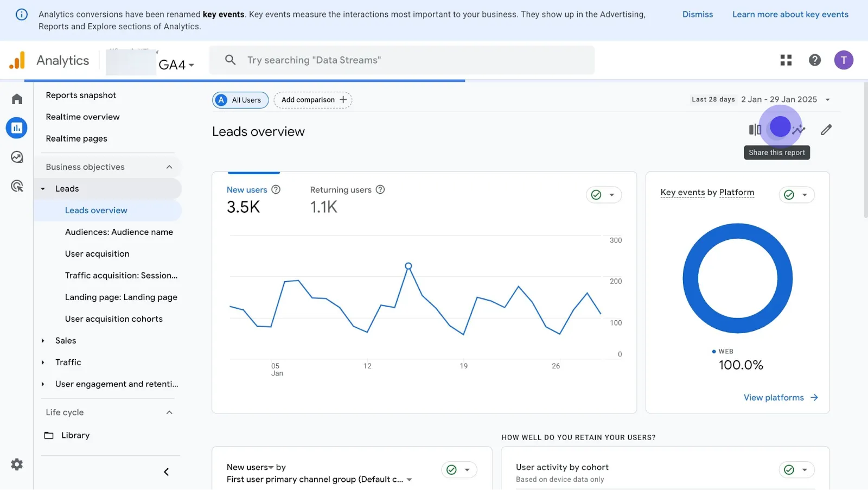Screen dimensions: 868x490
Task: Open the date range dropdown arrow
Action: pyautogui.click(x=827, y=100)
